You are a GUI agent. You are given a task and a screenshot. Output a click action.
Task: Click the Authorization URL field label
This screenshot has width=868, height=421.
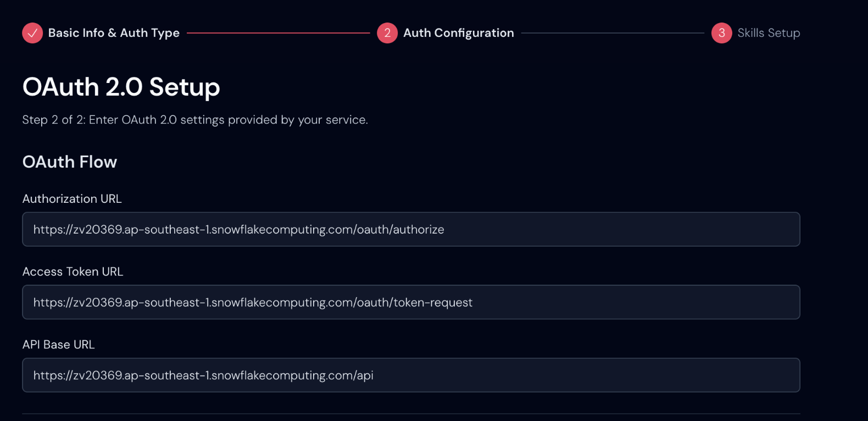[72, 199]
